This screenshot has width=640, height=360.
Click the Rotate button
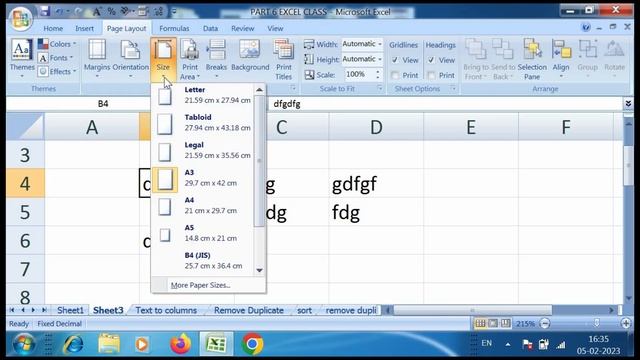tap(614, 59)
